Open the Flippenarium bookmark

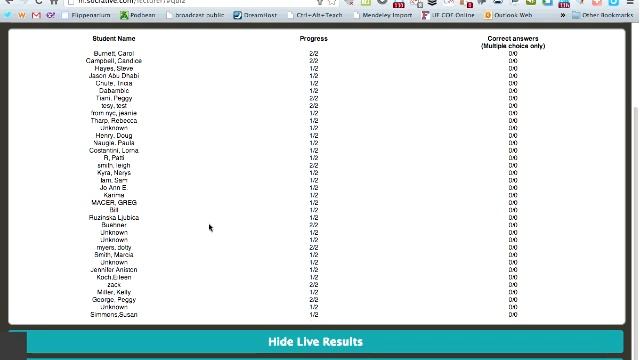coord(86,15)
